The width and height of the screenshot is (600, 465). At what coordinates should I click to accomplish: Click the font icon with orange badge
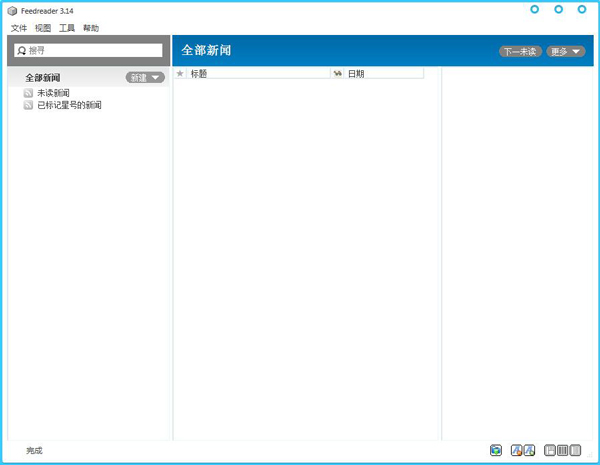click(x=517, y=450)
